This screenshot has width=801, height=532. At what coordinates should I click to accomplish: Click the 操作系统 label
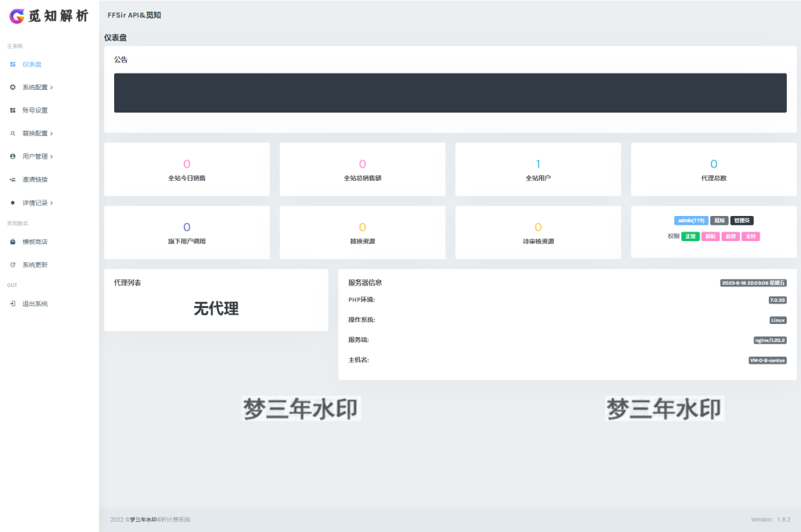tap(361, 319)
